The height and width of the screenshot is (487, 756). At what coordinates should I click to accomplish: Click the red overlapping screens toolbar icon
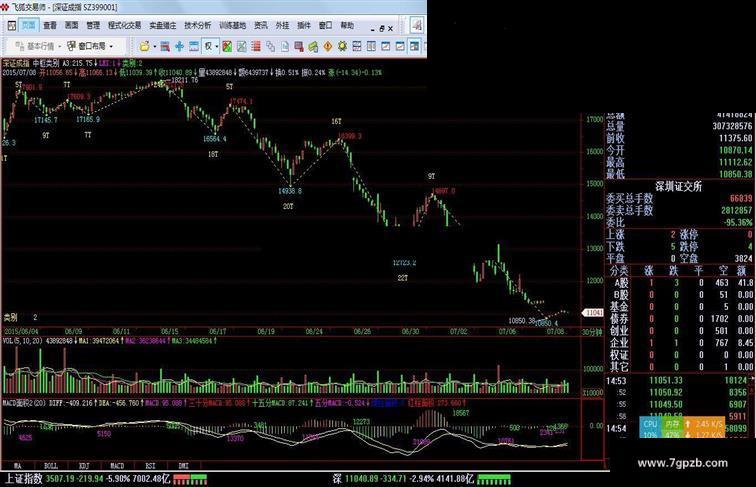click(x=299, y=46)
